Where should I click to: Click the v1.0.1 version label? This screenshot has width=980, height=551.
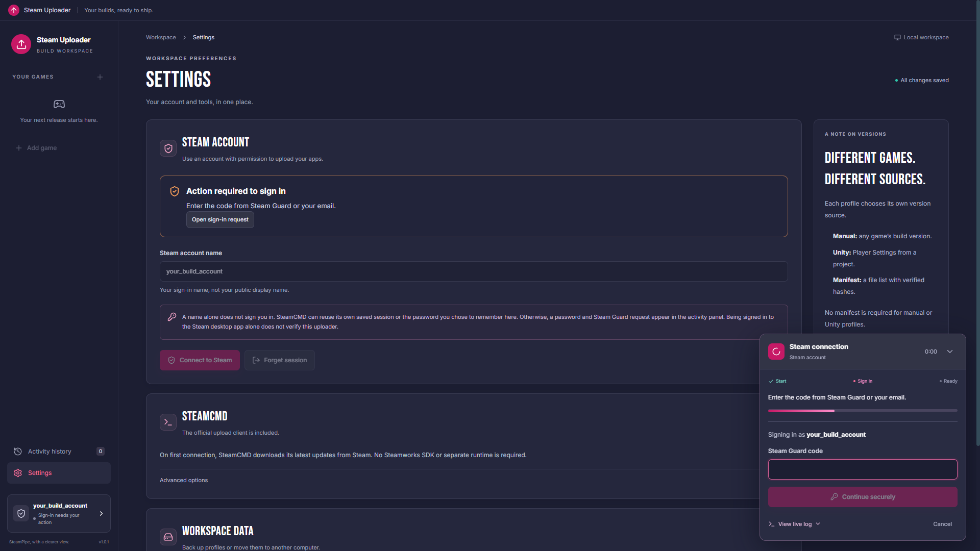(104, 542)
